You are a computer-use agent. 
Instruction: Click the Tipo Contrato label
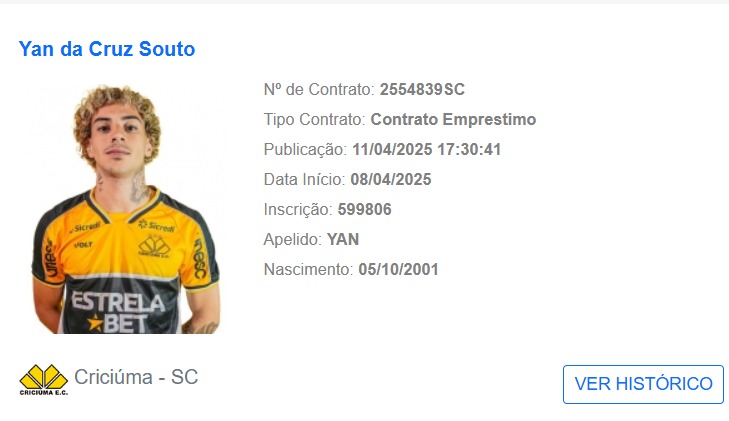tap(315, 119)
